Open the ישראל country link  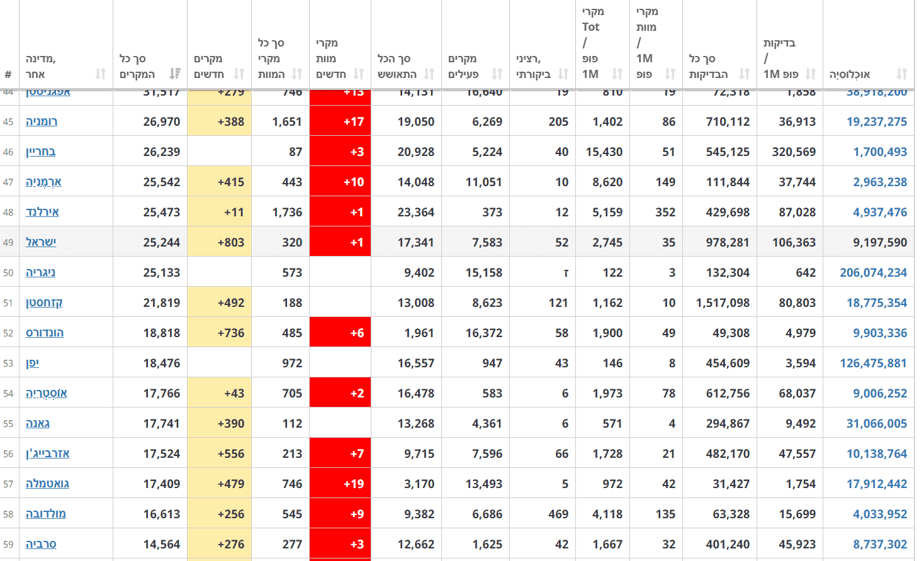point(41,242)
